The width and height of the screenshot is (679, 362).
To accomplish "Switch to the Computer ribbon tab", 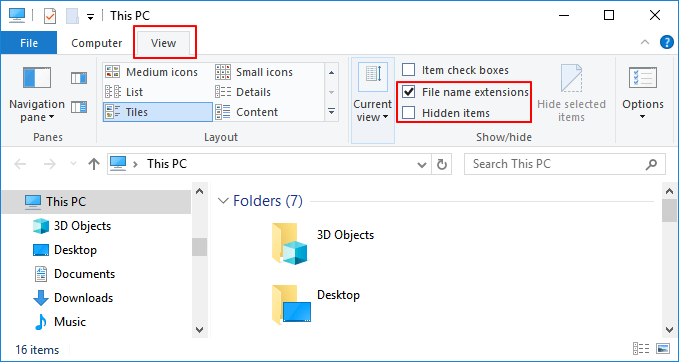I will [97, 43].
